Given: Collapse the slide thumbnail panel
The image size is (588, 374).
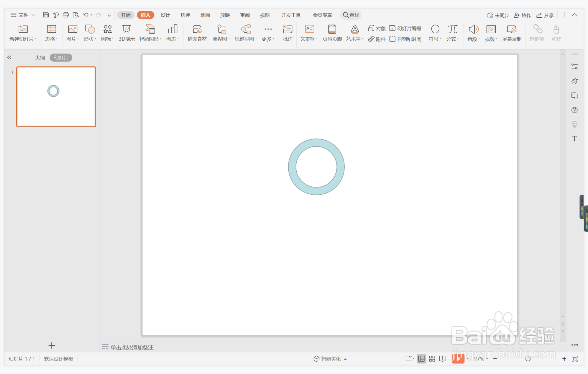Looking at the screenshot, I should coord(9,57).
